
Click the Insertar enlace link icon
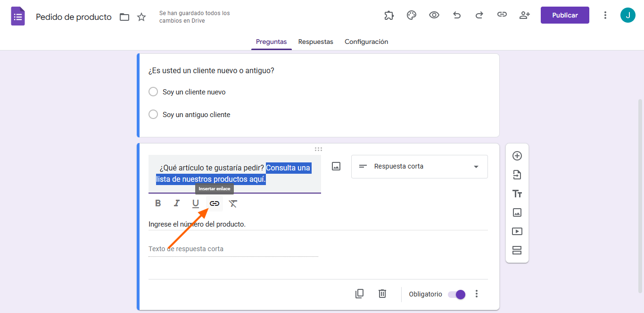click(215, 203)
